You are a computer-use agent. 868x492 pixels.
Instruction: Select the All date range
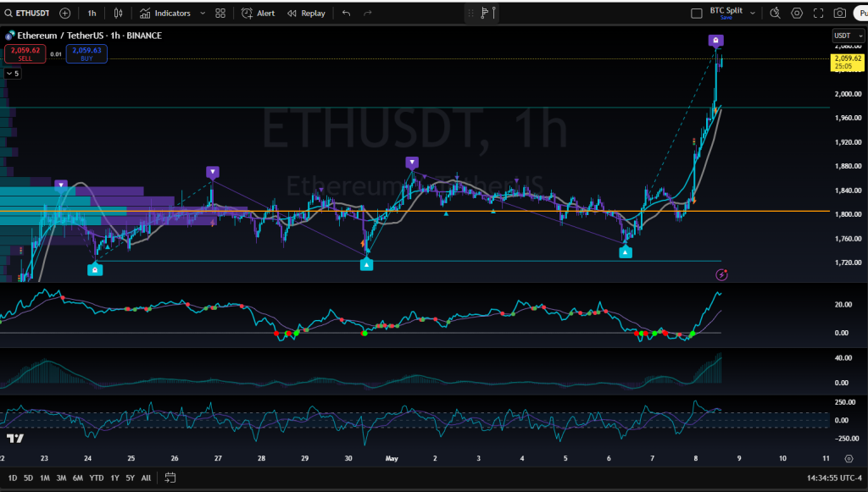(146, 478)
